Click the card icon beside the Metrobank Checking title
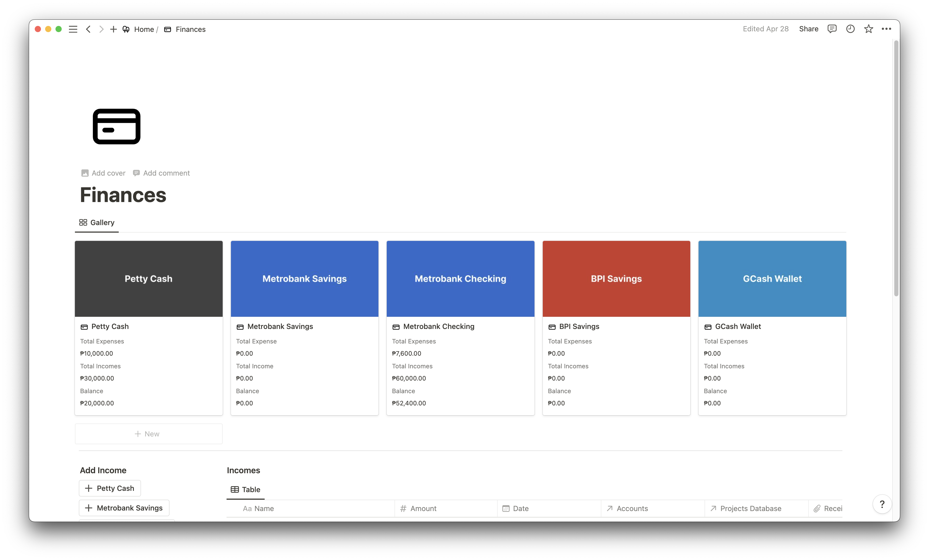This screenshot has height=560, width=929. click(x=396, y=327)
